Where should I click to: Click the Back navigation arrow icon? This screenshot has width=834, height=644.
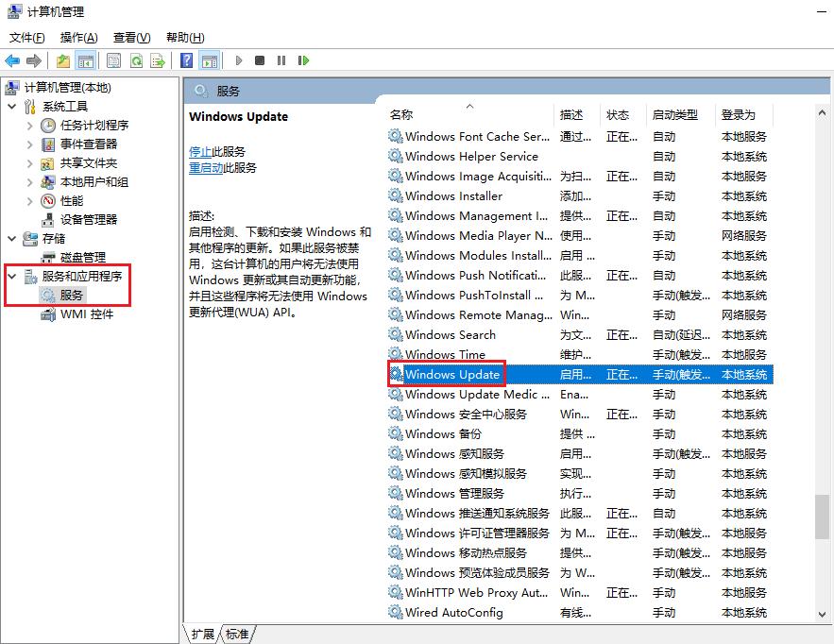(12, 60)
